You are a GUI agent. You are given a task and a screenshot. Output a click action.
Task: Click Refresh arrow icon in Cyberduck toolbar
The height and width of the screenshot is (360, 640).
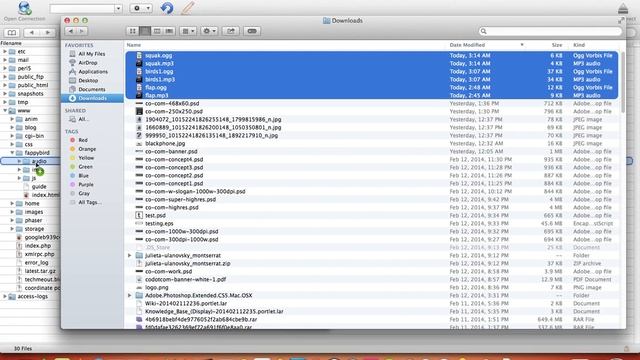(x=167, y=8)
